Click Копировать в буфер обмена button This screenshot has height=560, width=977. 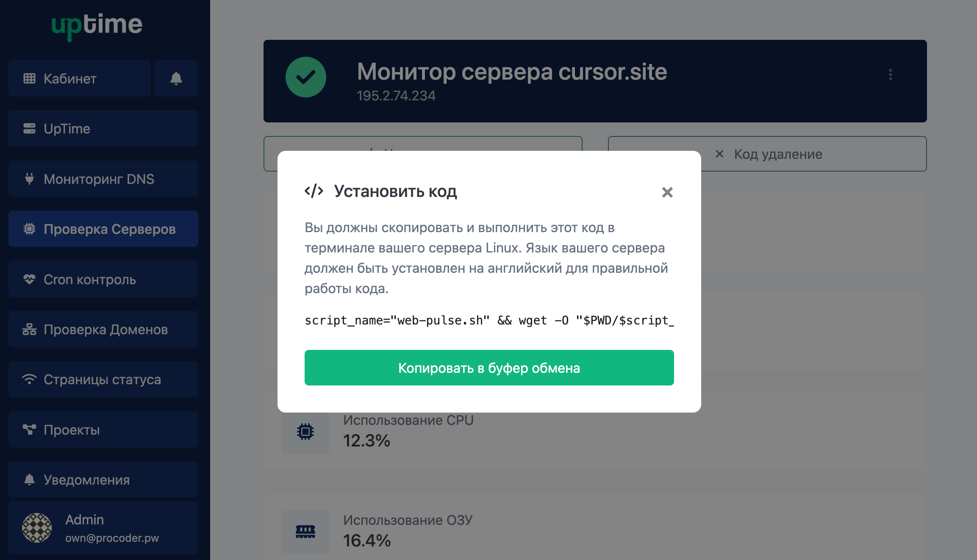pyautogui.click(x=489, y=368)
